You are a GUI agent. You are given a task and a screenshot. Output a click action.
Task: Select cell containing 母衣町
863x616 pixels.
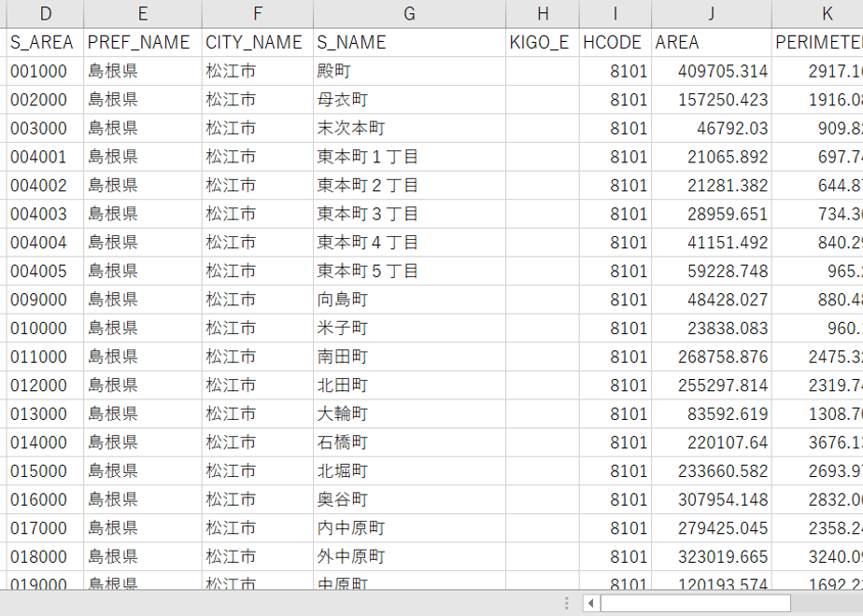click(x=409, y=100)
